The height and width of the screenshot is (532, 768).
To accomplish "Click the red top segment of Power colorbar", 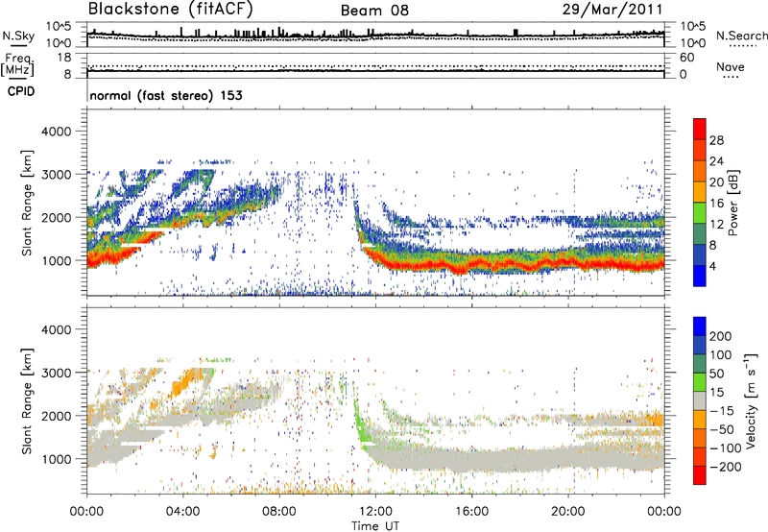I will coord(700,129).
